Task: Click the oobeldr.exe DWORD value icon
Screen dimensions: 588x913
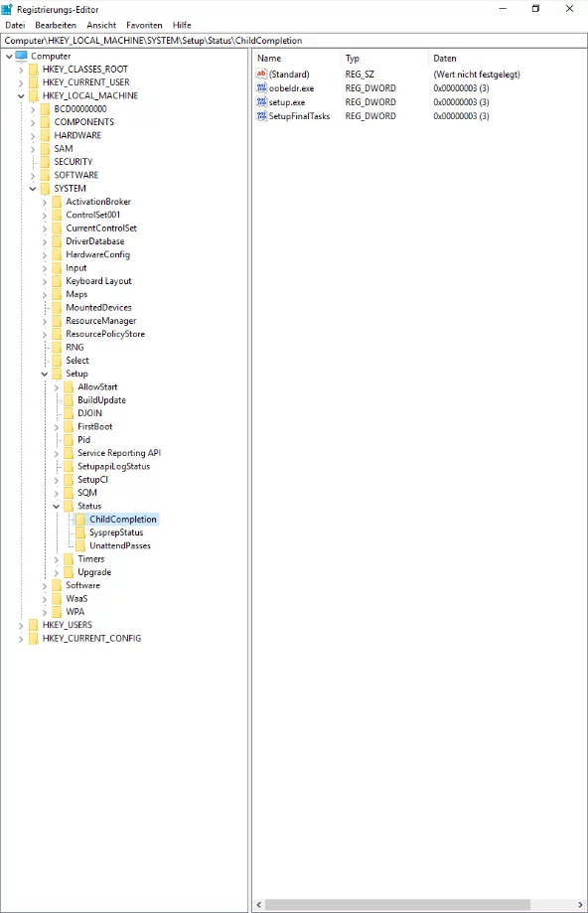Action: pos(261,88)
